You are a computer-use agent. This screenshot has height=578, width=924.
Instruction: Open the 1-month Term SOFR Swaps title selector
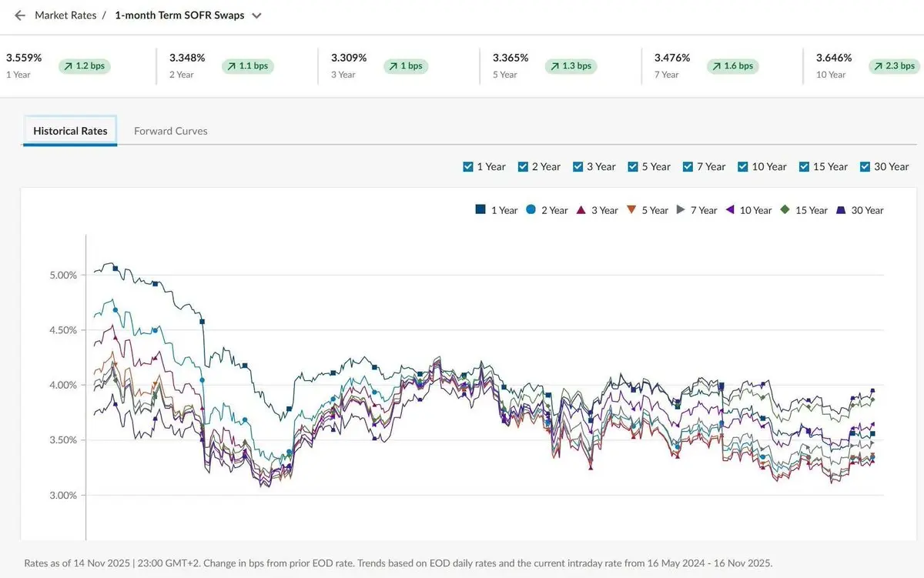(179, 15)
